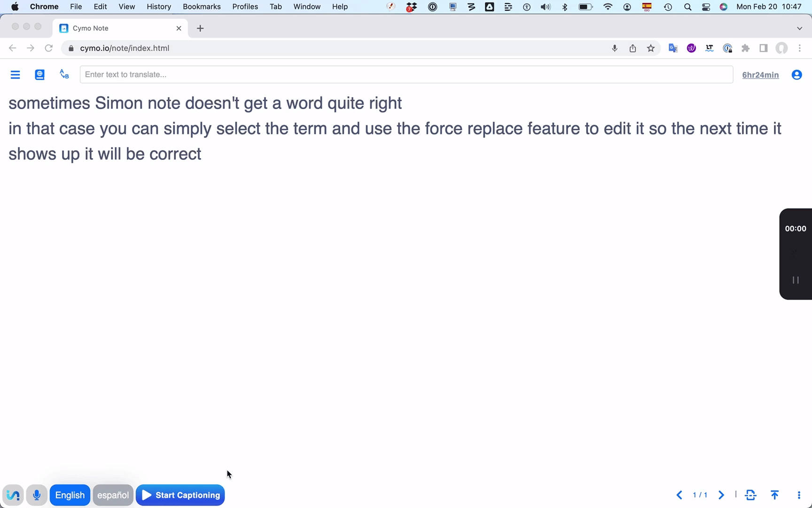Open a new browser tab
812x508 pixels.
(x=200, y=28)
